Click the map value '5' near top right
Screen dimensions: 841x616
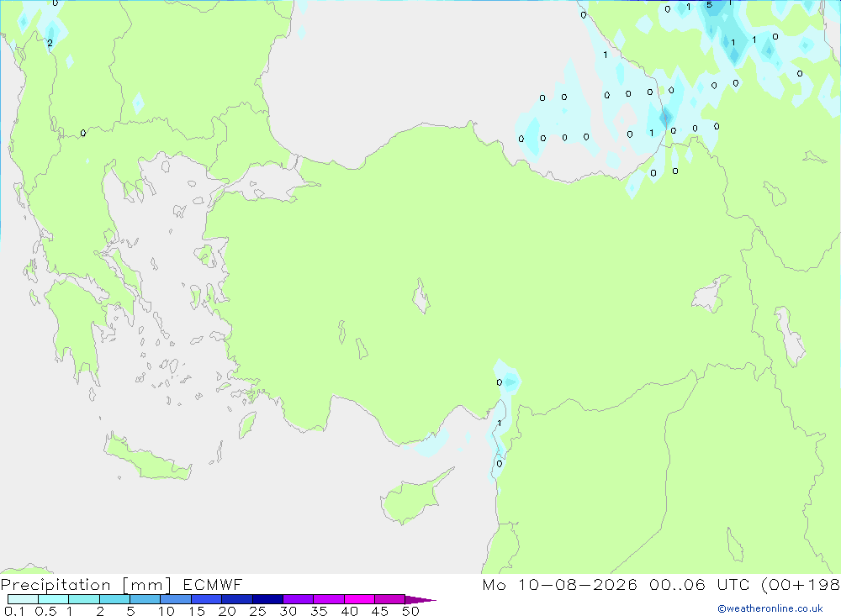point(709,5)
